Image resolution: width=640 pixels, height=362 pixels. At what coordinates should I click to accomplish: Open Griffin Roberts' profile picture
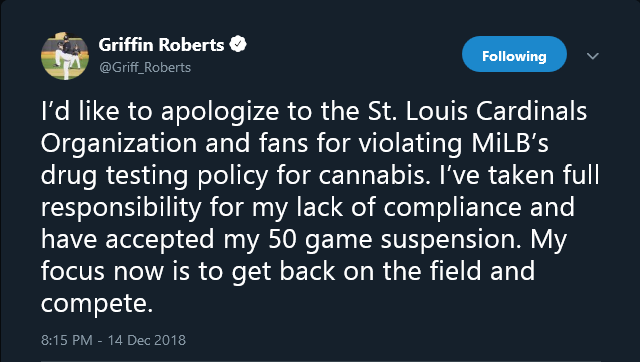(x=64, y=56)
